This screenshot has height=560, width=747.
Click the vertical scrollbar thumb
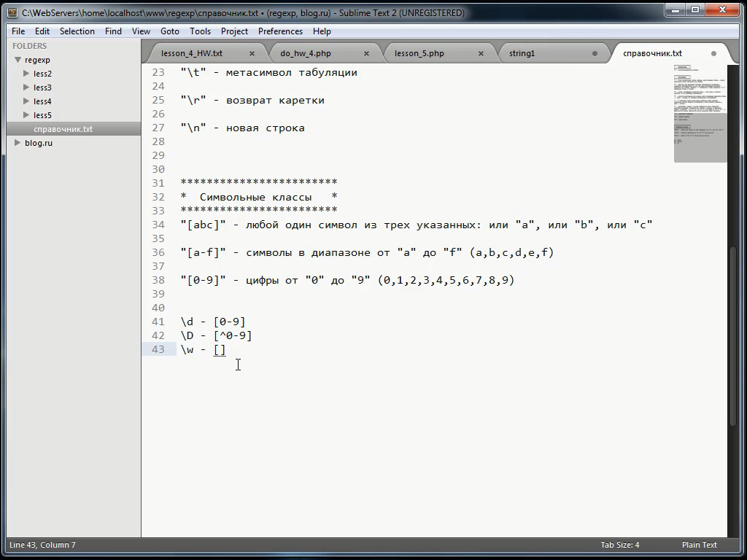coord(734,335)
